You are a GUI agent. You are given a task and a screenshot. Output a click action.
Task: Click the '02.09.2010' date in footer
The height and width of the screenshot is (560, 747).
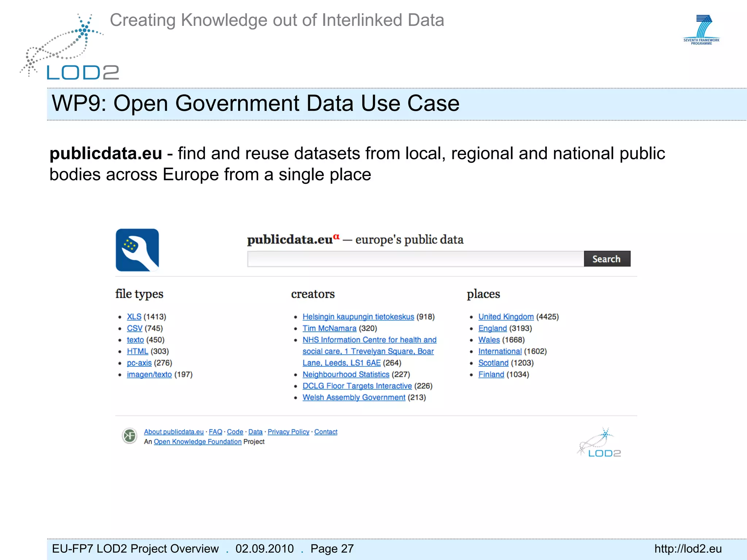click(264, 549)
